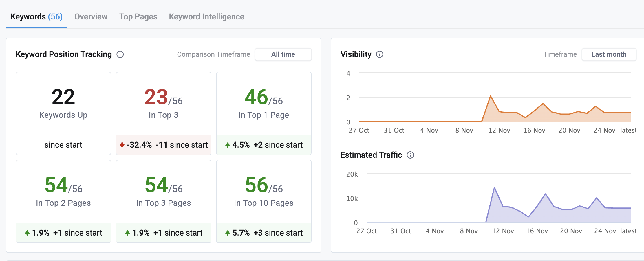This screenshot has height=261, width=644.
Task: Click the up arrow on In Top 3 Pages card
Action: click(127, 233)
